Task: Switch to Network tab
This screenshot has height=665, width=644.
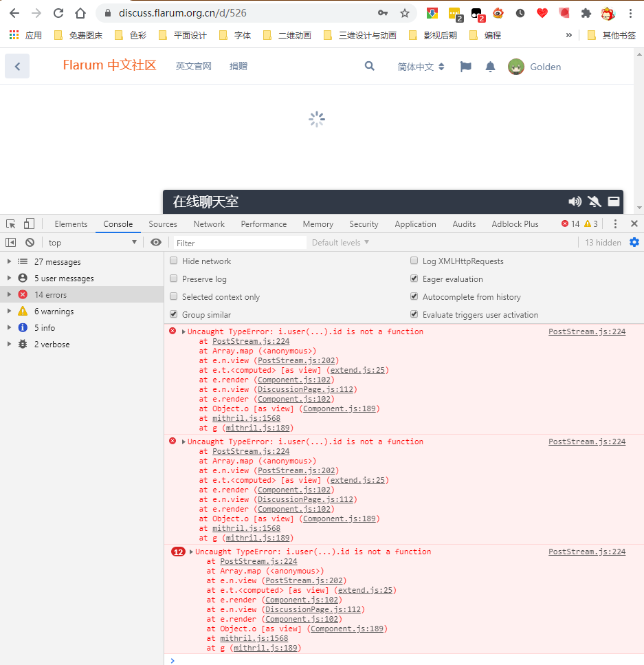Action: (x=209, y=224)
